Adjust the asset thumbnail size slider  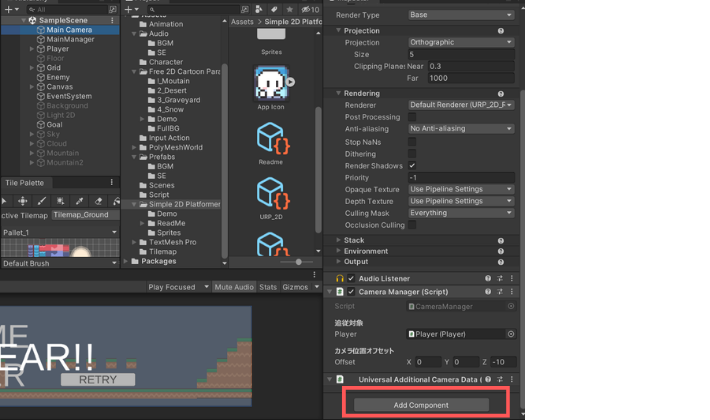pyautogui.click(x=298, y=262)
